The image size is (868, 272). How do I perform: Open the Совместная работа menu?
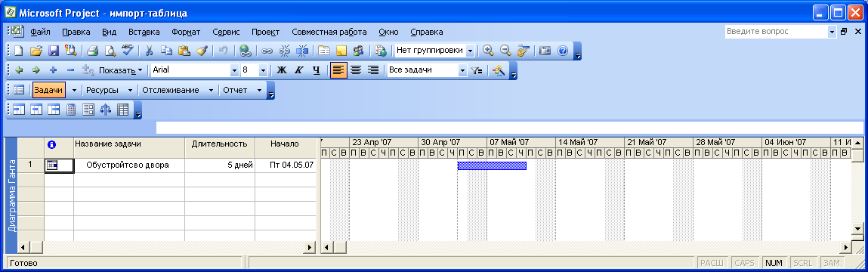329,32
